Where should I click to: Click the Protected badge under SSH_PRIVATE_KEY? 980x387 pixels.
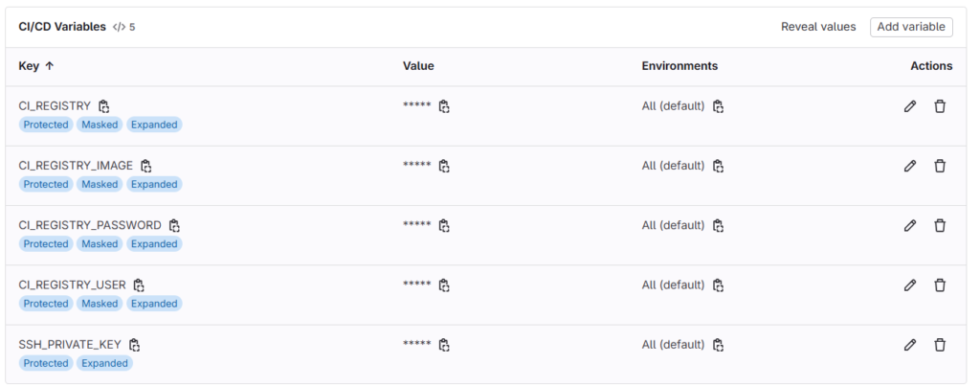(x=46, y=363)
